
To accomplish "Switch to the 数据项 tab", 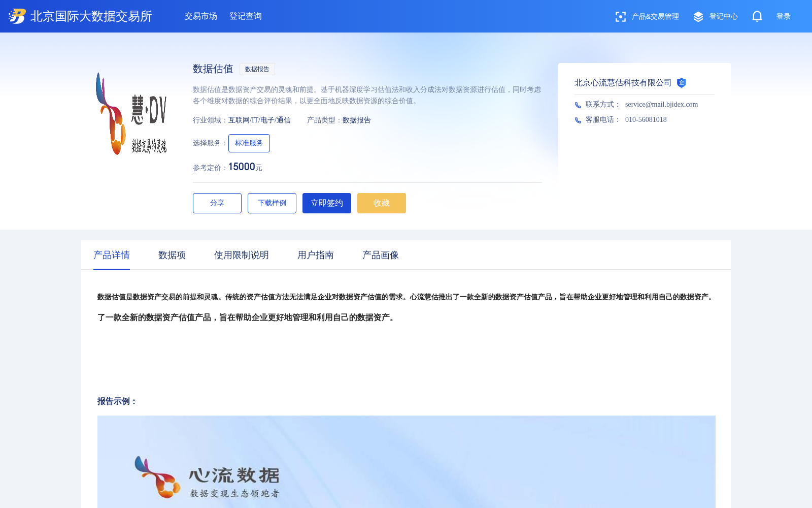I will point(172,255).
